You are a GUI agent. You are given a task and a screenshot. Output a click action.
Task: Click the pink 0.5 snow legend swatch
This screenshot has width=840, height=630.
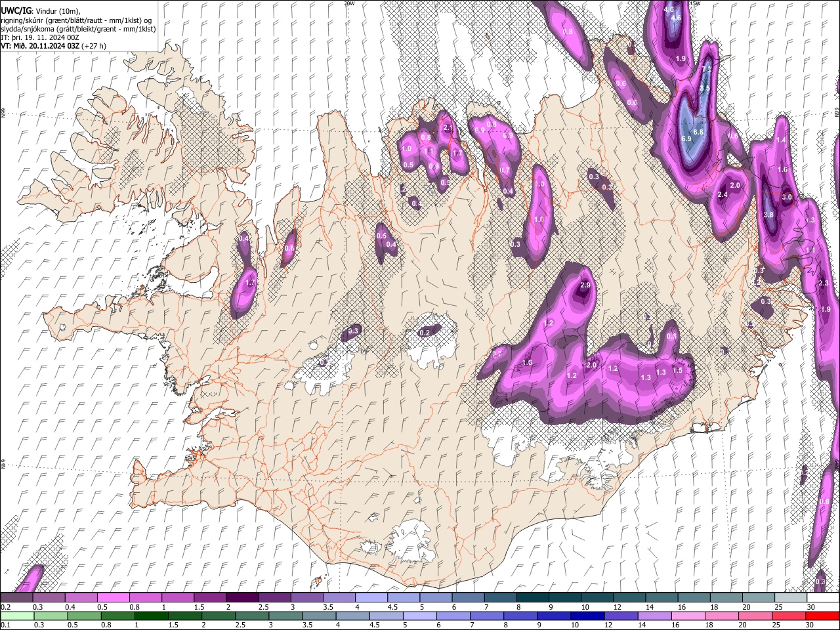click(x=113, y=597)
